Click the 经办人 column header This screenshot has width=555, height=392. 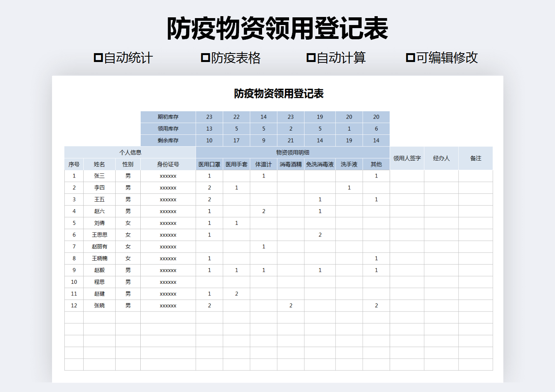(x=441, y=158)
